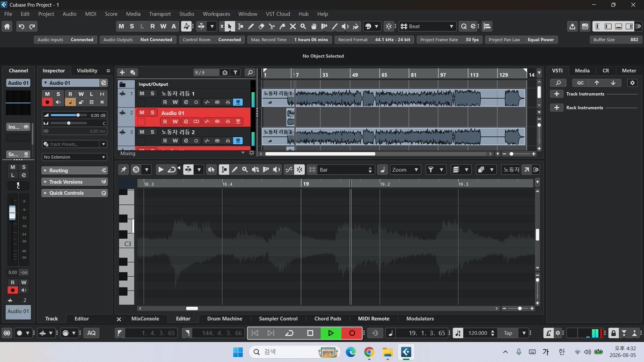This screenshot has width=644, height=362.
Task: Toggle Monitor speaker button in Inspector
Action: point(58,102)
